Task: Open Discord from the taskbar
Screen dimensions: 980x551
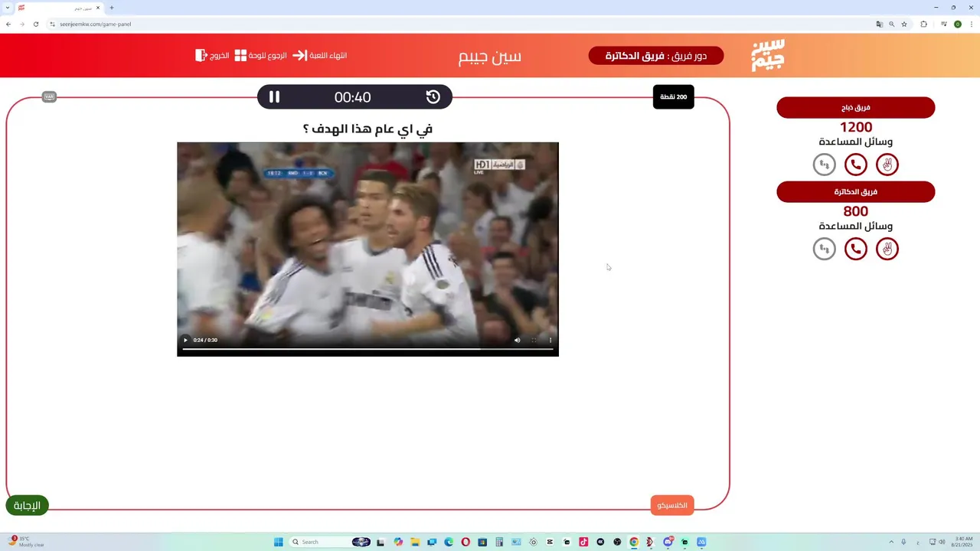Action: tap(668, 542)
